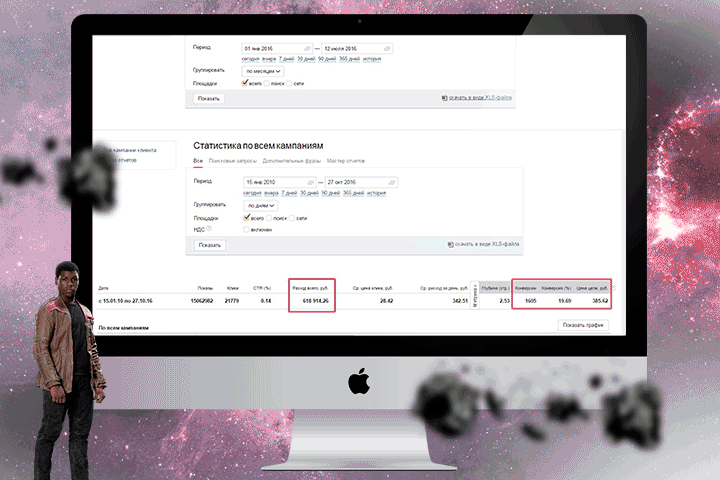Open calendar icon in 01 янв 2016 field
The image size is (720, 480).
tap(307, 49)
